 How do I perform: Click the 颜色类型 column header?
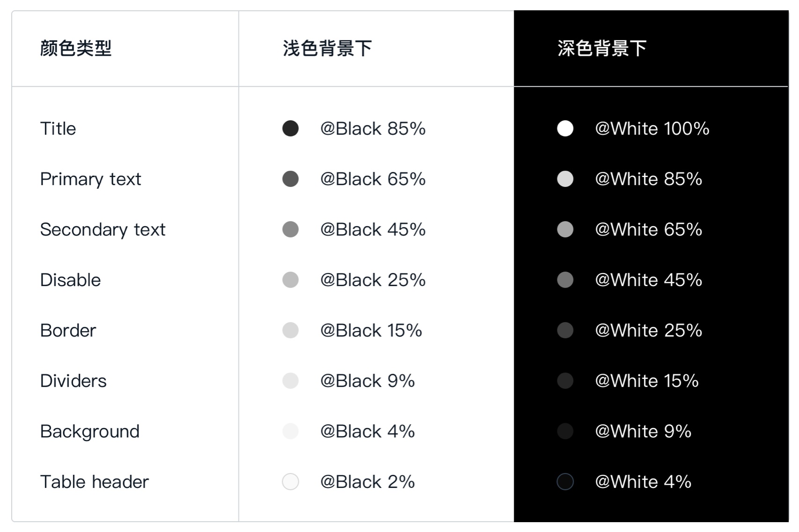pos(76,48)
